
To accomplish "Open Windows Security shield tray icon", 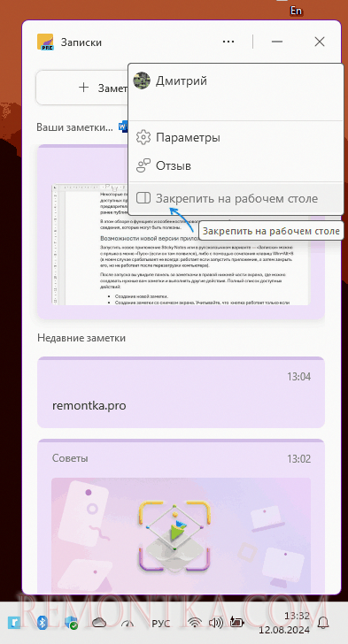I will pyautogui.click(x=71, y=623).
